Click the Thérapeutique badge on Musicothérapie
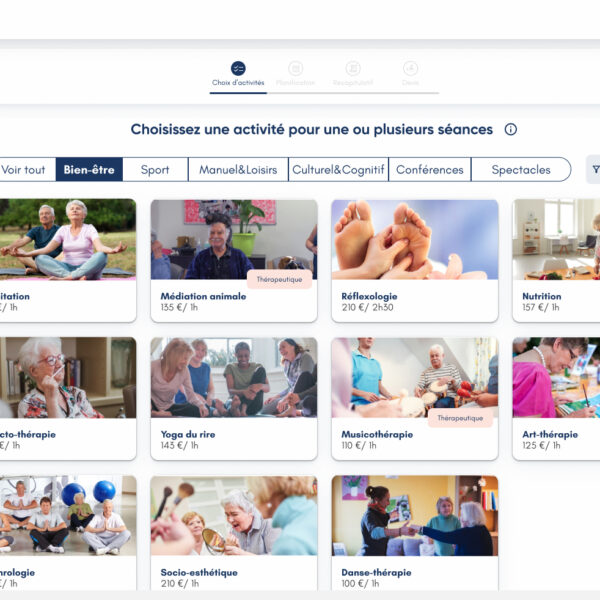Viewport: 600px width, 600px height. (x=460, y=418)
